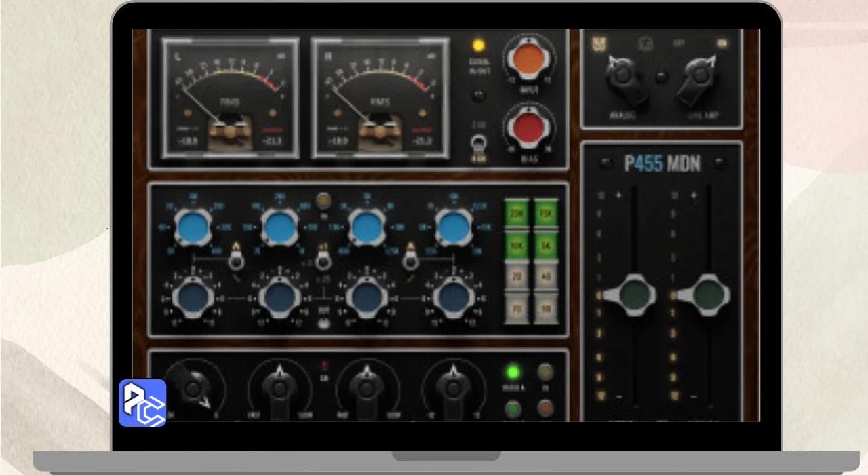Viewport: 868px width, 475px height.
Task: Click the left channel VU meter
Action: (230, 98)
